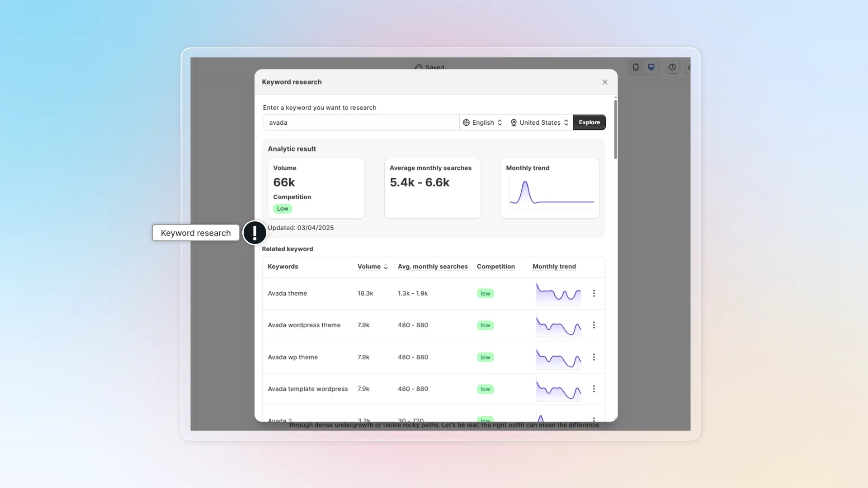Click the Monthly trend column header
The image size is (868, 488).
pyautogui.click(x=554, y=267)
